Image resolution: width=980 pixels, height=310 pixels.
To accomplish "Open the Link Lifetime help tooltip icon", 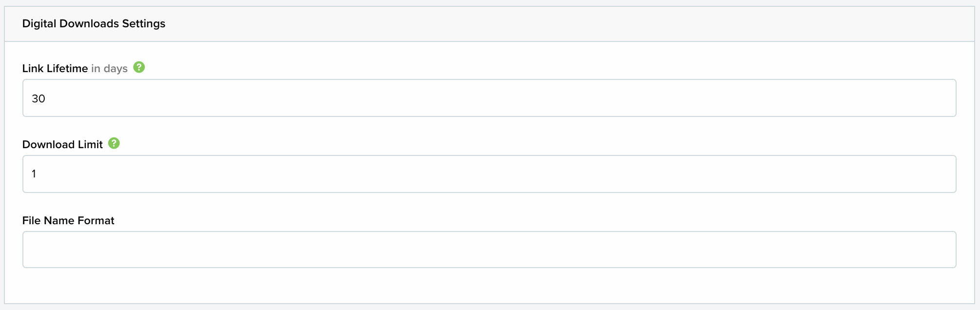I will click(139, 67).
